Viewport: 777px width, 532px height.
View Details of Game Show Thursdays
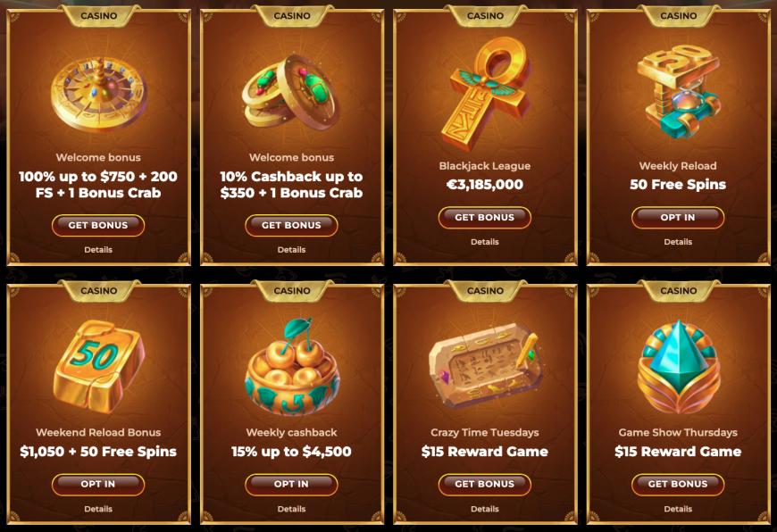[678, 509]
